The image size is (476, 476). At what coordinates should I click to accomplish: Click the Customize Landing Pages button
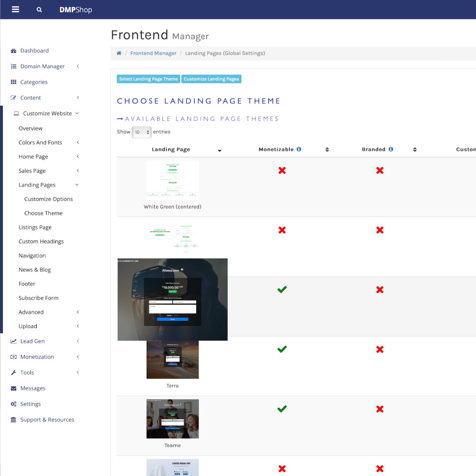[211, 79]
